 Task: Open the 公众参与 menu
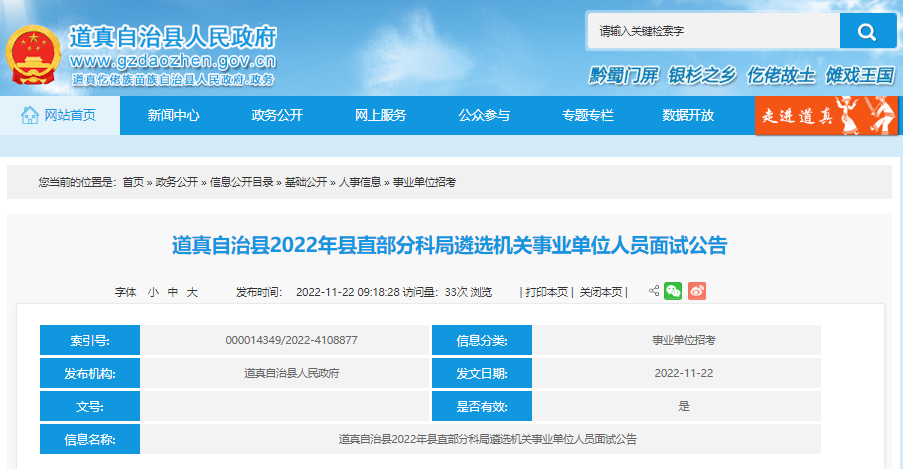tap(484, 115)
